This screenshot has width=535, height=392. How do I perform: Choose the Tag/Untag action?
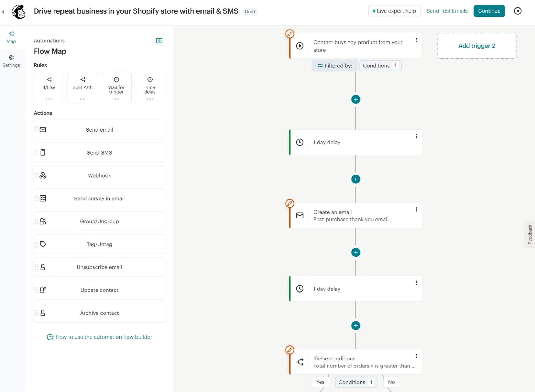coord(100,244)
